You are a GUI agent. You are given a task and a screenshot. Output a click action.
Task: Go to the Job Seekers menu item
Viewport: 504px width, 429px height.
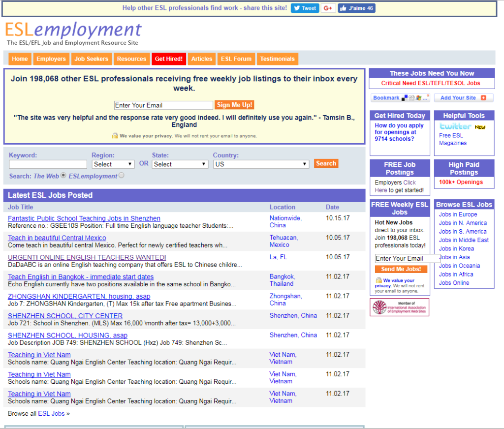(91, 59)
